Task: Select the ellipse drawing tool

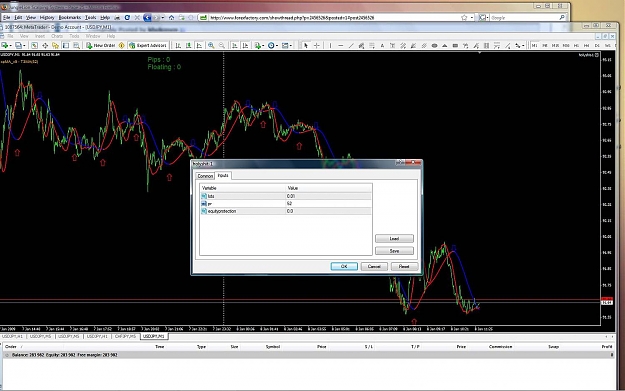Action: [x=434, y=45]
